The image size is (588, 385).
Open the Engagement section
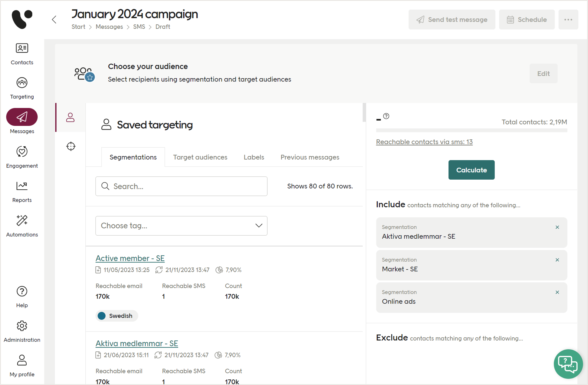22,157
